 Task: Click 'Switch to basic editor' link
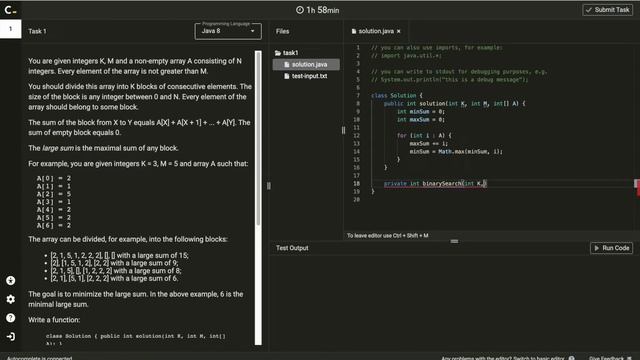coord(538,358)
